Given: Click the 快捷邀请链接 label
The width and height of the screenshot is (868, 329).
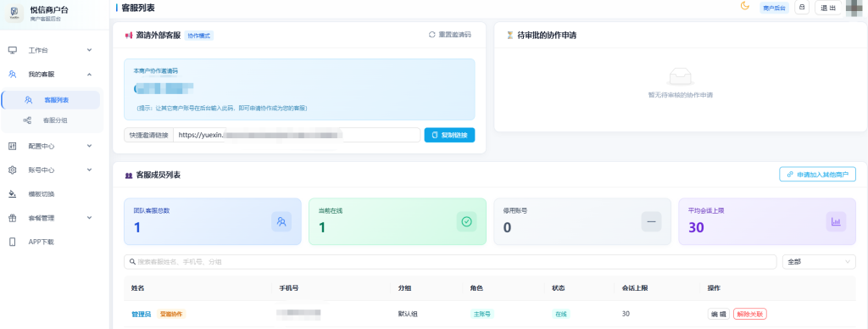Looking at the screenshot, I should click(x=149, y=135).
